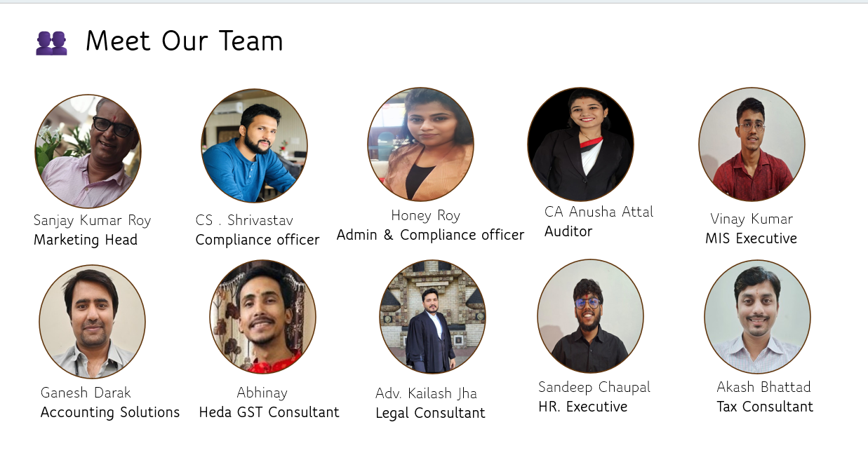Click the GST Consultant's circular portrait
The height and width of the screenshot is (455, 868).
click(x=262, y=317)
